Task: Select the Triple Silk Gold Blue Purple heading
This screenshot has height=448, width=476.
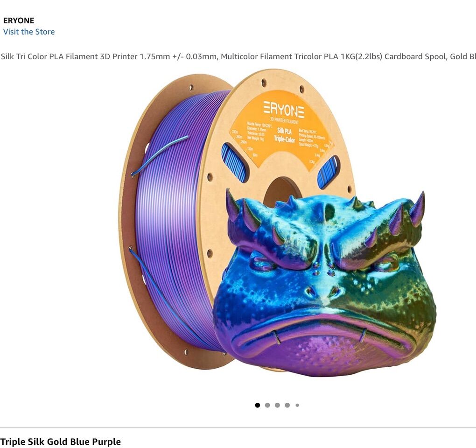Action: coord(60,441)
